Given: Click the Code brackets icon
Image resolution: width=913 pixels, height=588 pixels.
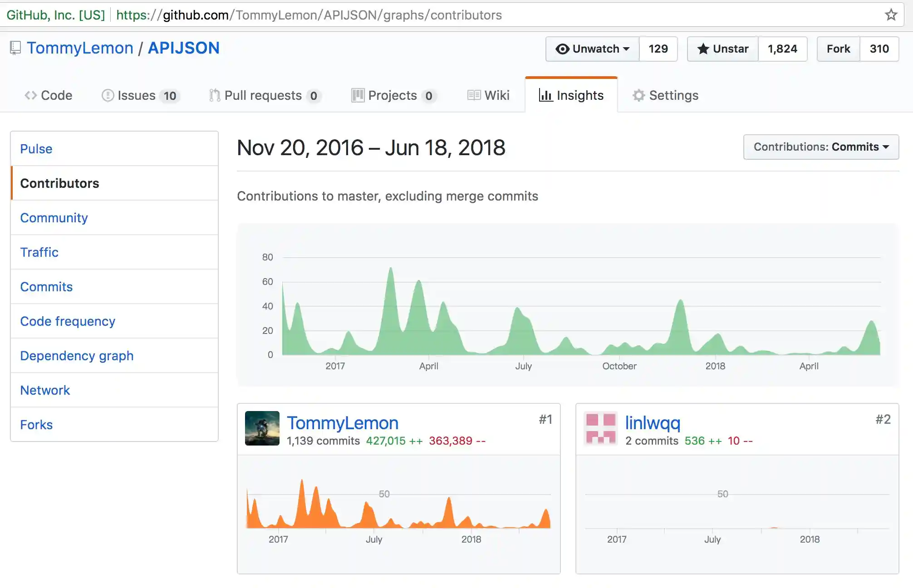Looking at the screenshot, I should point(31,95).
